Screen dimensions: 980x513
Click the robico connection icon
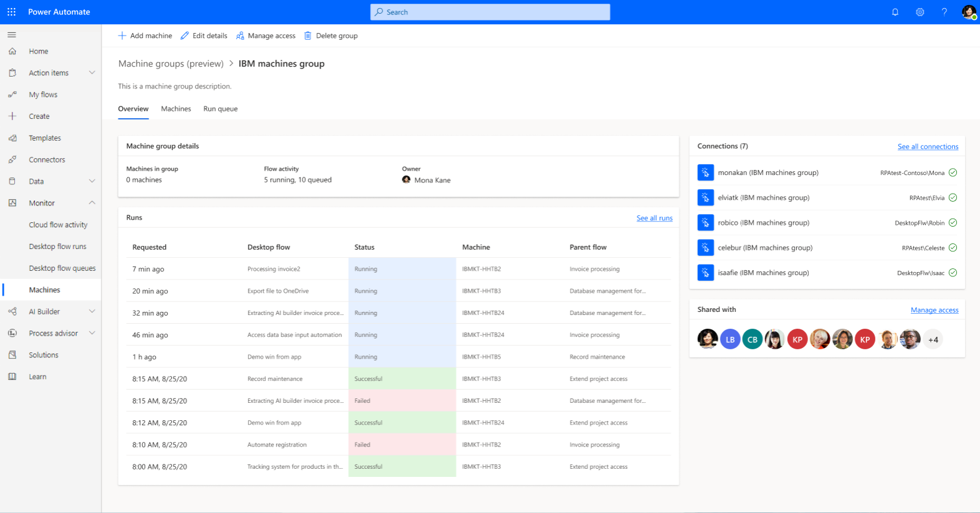pos(705,222)
